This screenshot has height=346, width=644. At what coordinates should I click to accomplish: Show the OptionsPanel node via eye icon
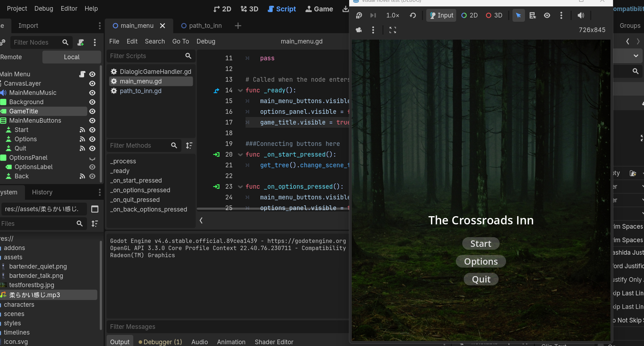92,158
